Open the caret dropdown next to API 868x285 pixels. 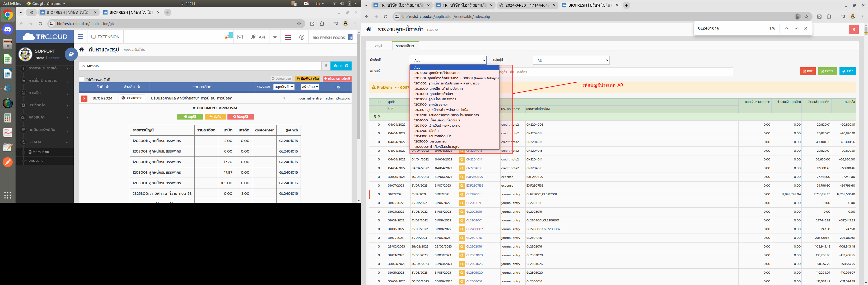pos(275,37)
